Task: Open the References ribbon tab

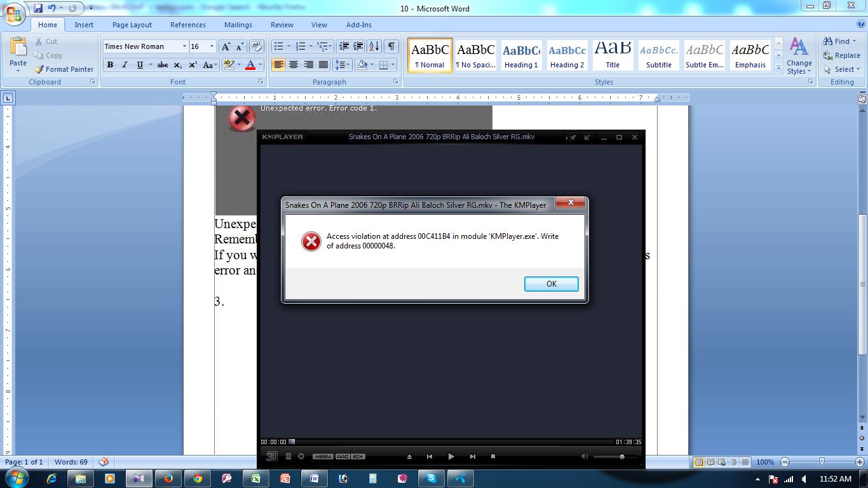Action: click(x=188, y=25)
